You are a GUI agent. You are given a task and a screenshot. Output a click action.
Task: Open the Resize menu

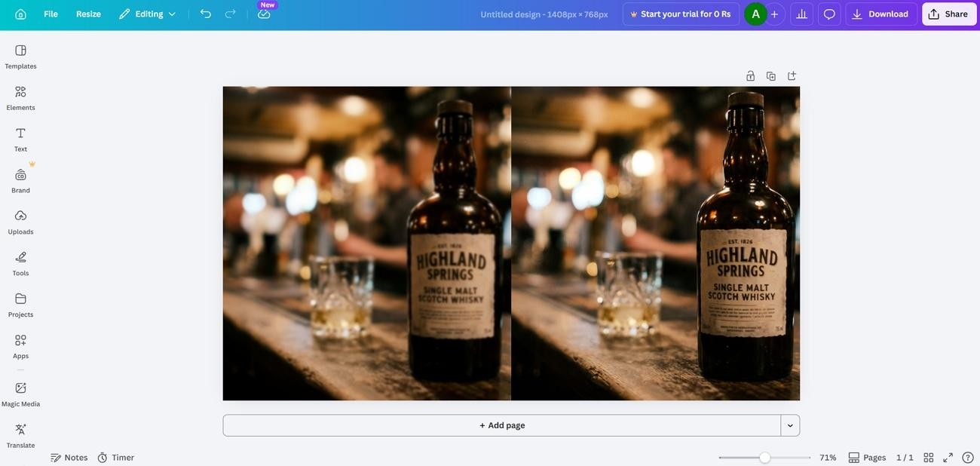click(x=88, y=14)
